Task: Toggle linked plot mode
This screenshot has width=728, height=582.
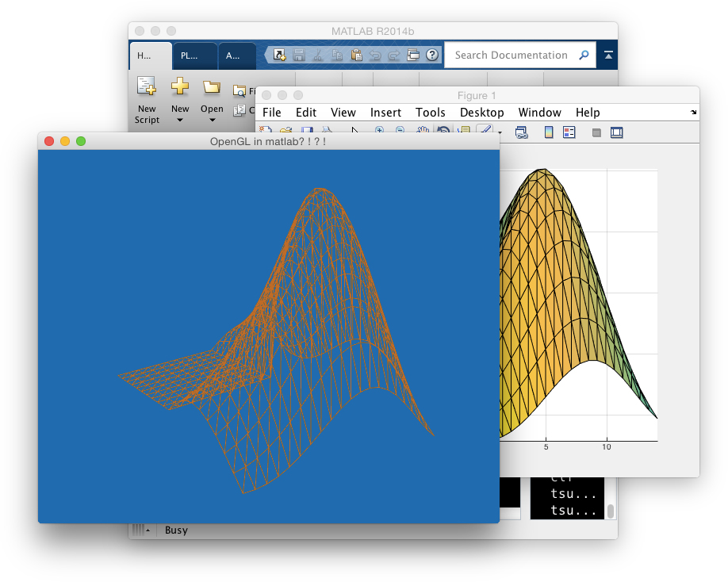Action: pos(523,132)
